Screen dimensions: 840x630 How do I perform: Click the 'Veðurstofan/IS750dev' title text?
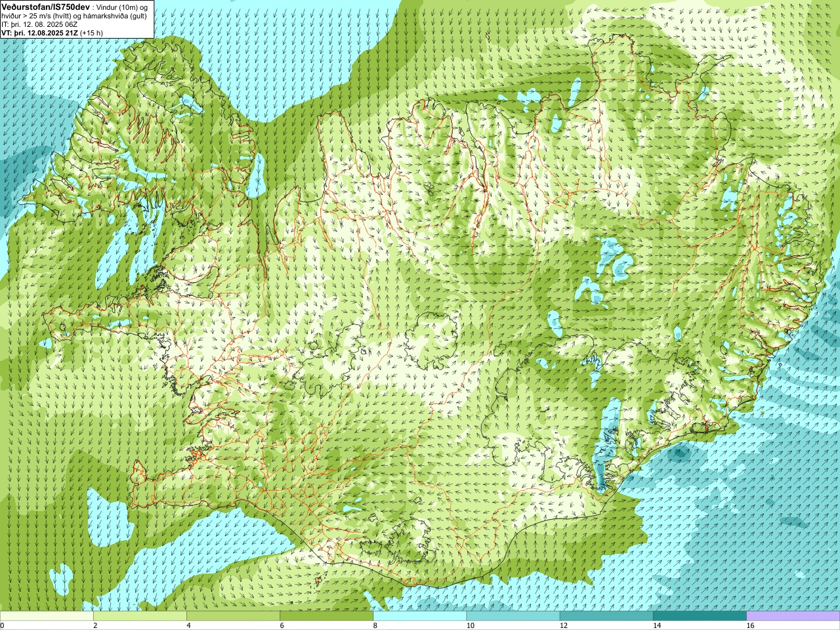46,7
